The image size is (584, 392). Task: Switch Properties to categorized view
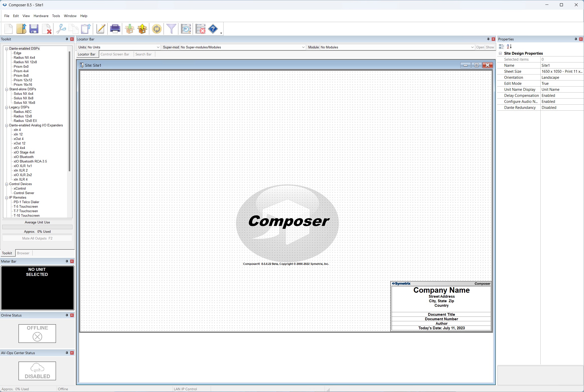click(x=501, y=46)
